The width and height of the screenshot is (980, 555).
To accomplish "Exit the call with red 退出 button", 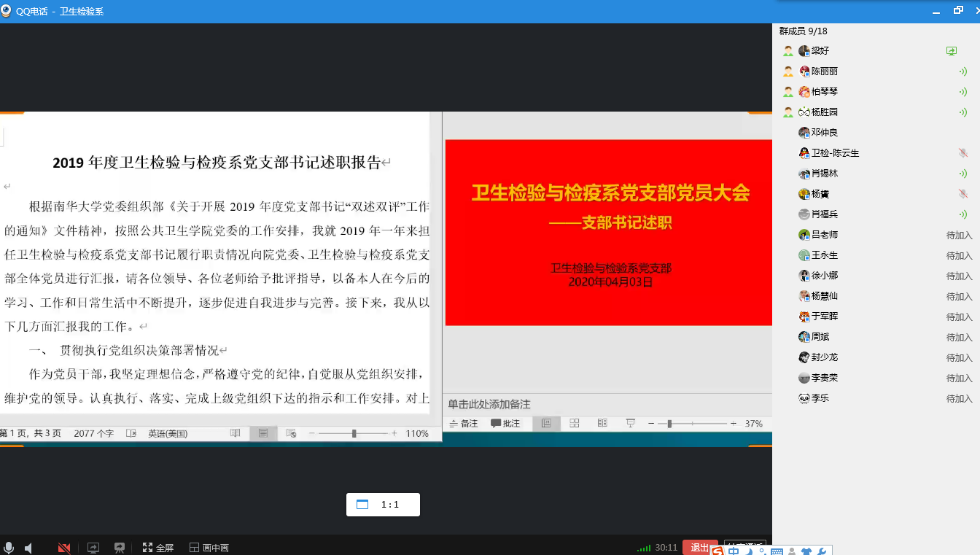I will (699, 548).
